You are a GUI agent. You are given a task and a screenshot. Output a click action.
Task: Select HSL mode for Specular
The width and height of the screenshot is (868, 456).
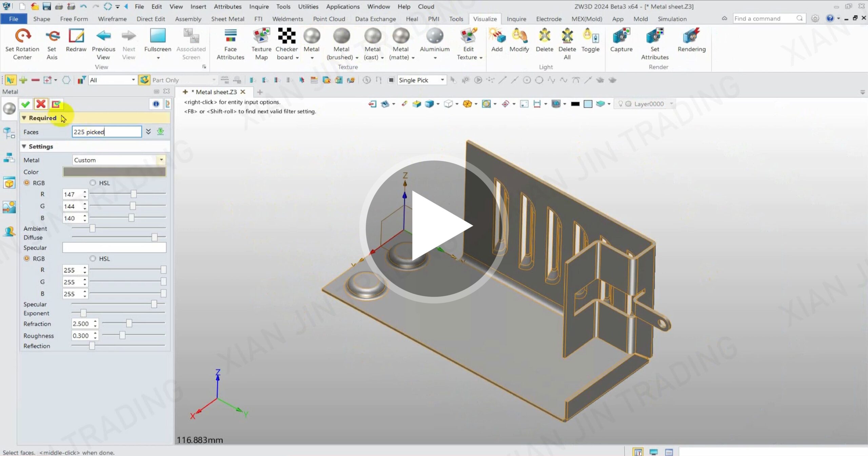pos(93,258)
